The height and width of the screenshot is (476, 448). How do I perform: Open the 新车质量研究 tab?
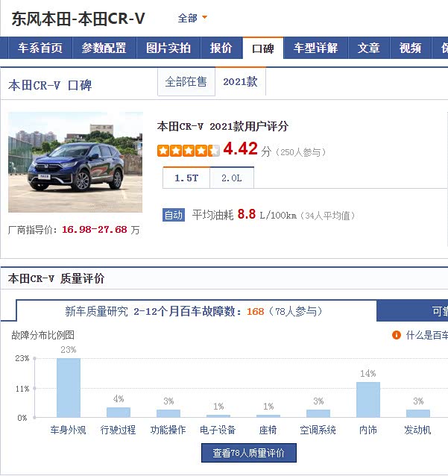click(196, 311)
